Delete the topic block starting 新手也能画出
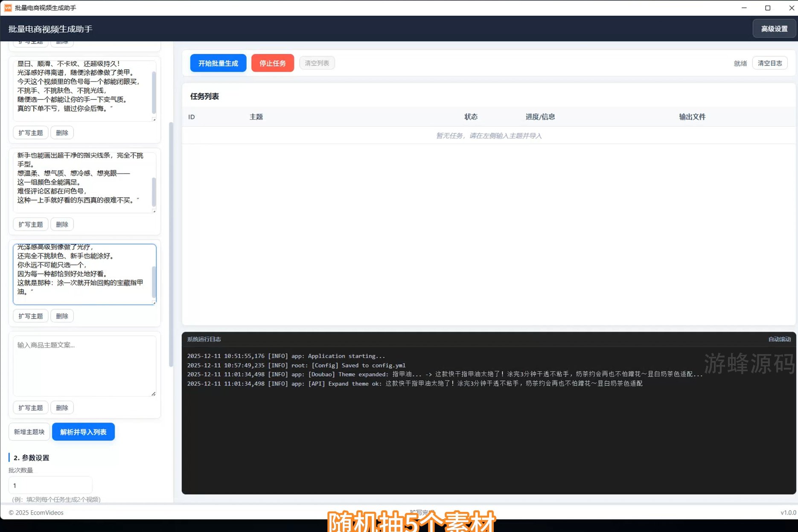 coord(62,224)
